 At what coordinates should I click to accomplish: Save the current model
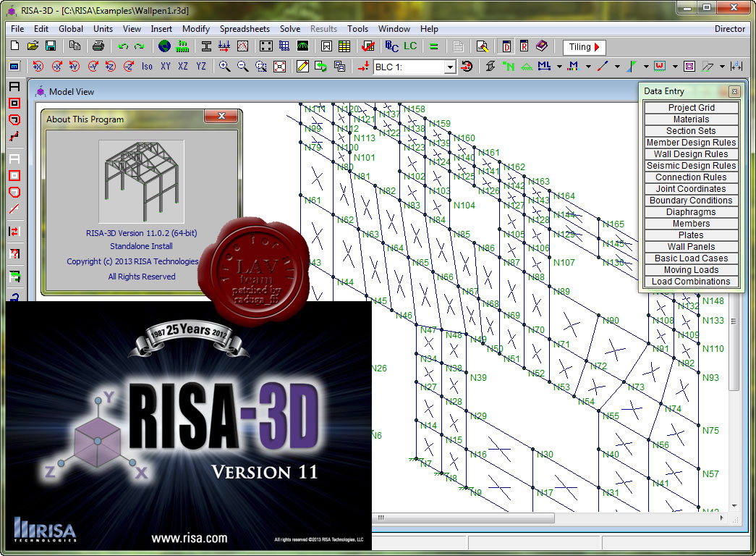click(x=50, y=46)
